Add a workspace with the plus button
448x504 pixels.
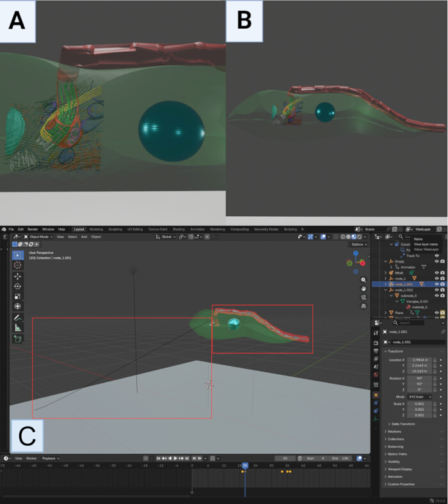[302, 229]
